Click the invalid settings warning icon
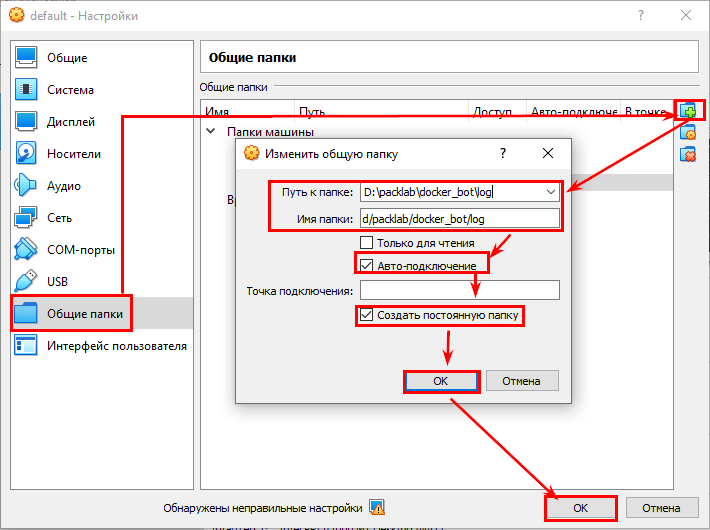The image size is (710, 530). point(377,507)
